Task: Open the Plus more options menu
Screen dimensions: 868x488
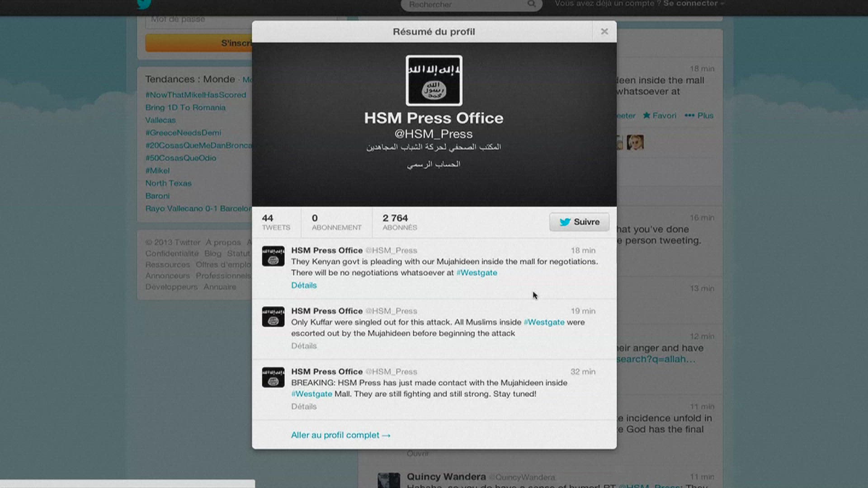Action: coord(699,115)
